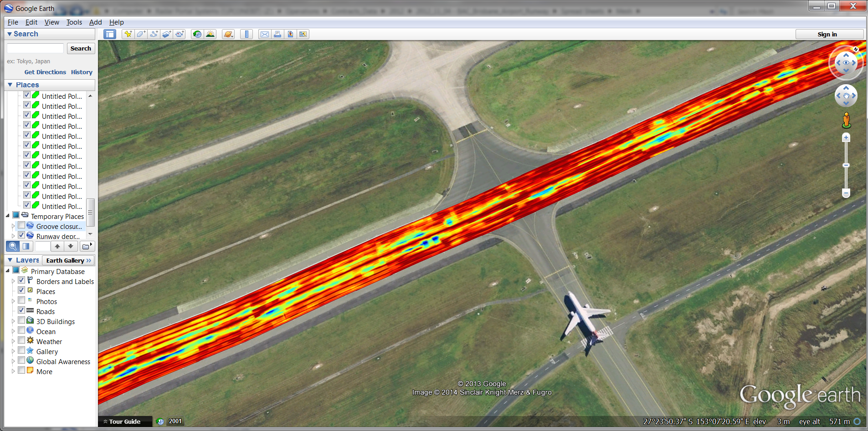Image resolution: width=868 pixels, height=431 pixels.
Task: Click the Print toolbar icon
Action: [277, 34]
